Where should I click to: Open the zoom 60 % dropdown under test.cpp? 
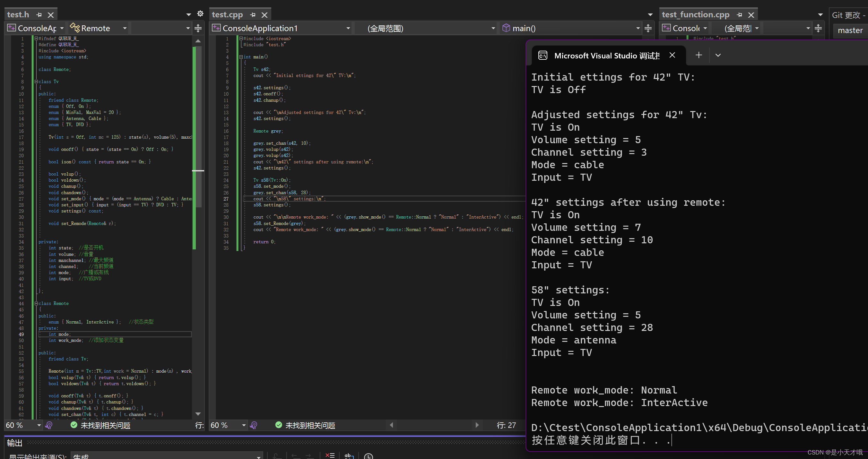(244, 425)
